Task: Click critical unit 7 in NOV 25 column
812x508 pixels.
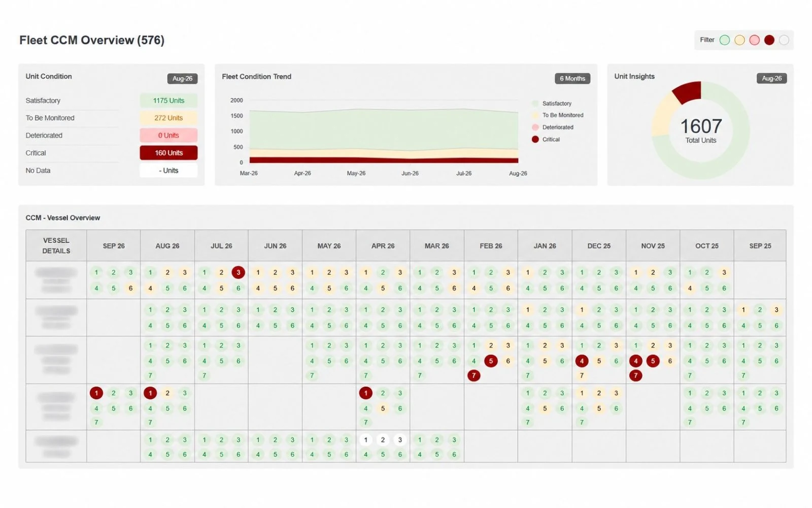Action: pyautogui.click(x=635, y=375)
